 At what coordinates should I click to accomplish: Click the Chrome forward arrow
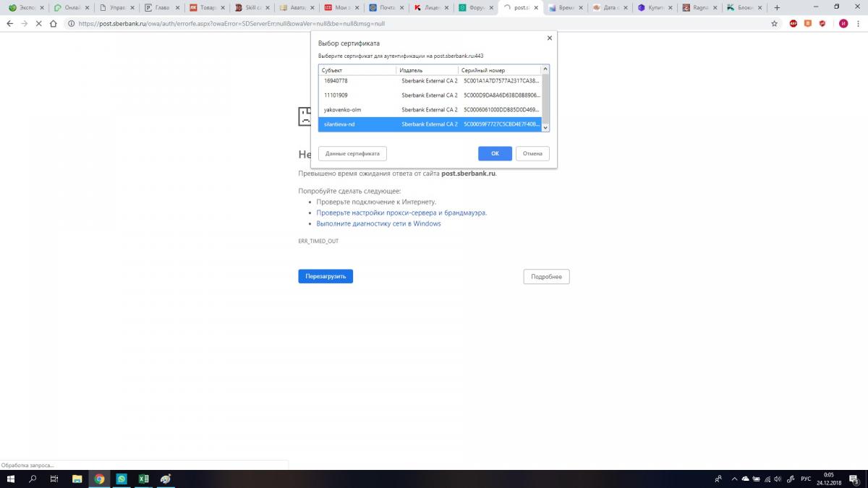coord(24,23)
